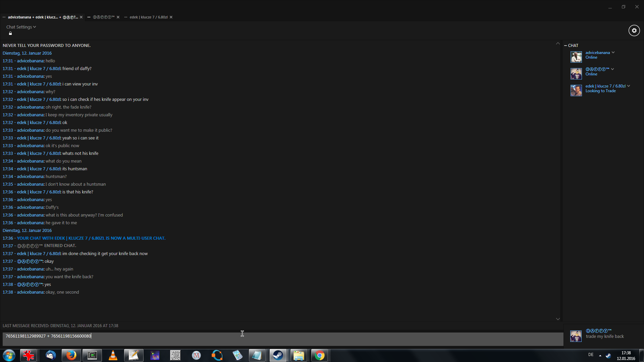Viewport: 644px width, 362px height.
Task: Switch to the second DAFFY chat tab
Action: tap(104, 17)
